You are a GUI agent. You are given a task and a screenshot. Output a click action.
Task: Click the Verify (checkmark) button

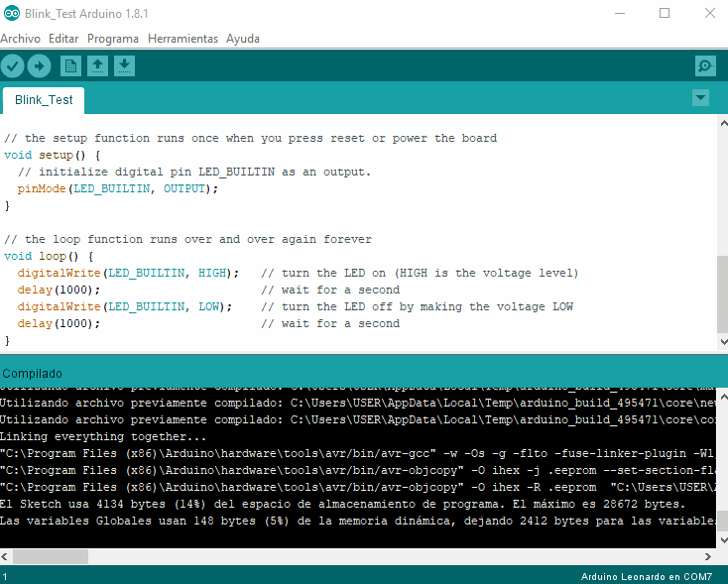tap(13, 65)
